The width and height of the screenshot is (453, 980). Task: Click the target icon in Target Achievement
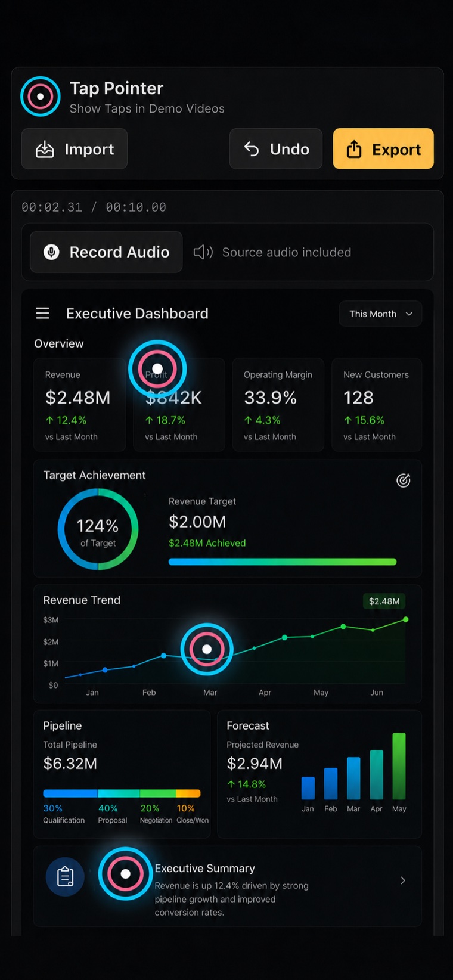[x=404, y=480]
